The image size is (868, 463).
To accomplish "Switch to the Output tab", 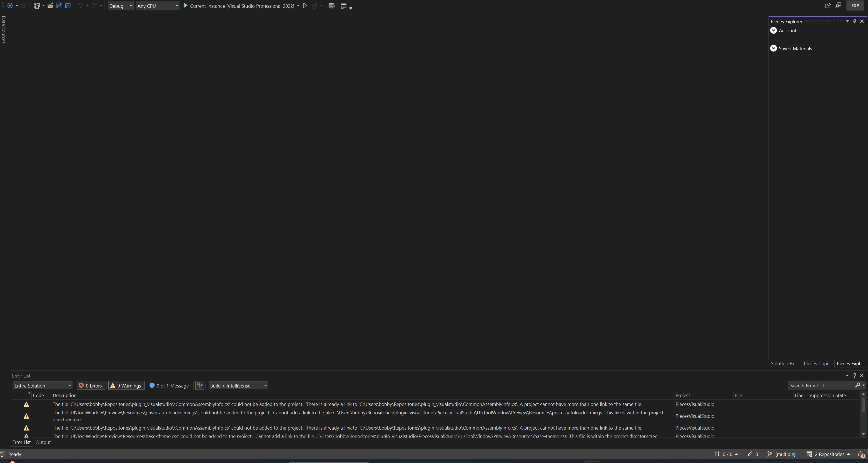I will (43, 442).
